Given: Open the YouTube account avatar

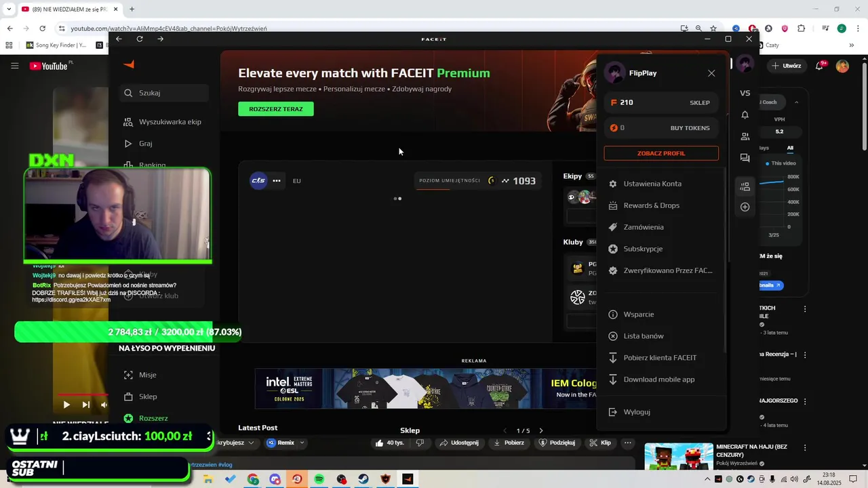Looking at the screenshot, I should click(x=842, y=66).
